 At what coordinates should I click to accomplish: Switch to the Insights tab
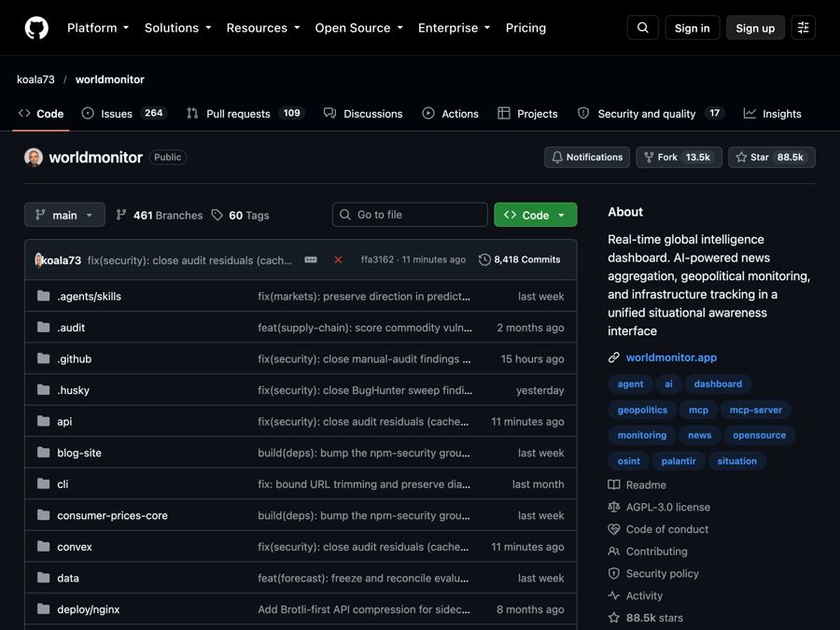click(773, 114)
